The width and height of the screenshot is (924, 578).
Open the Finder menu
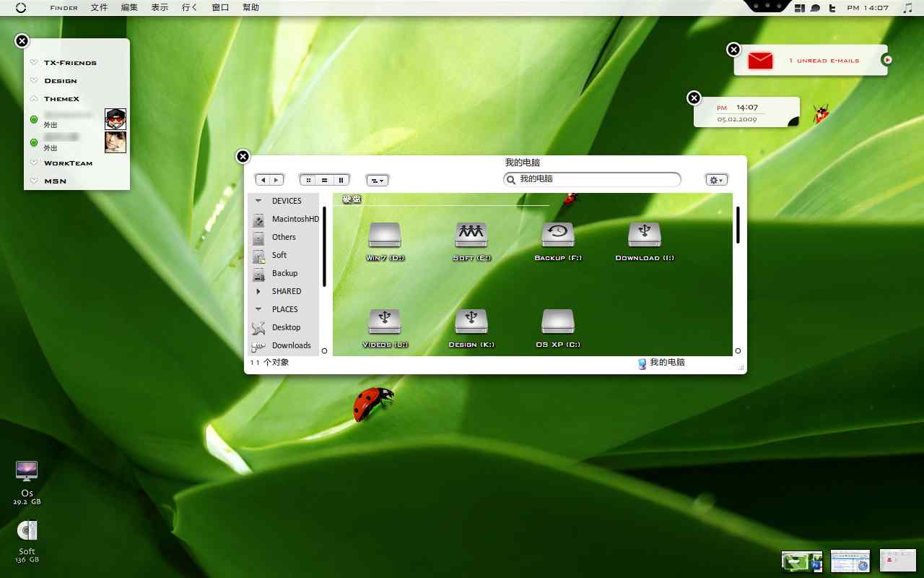[64, 8]
